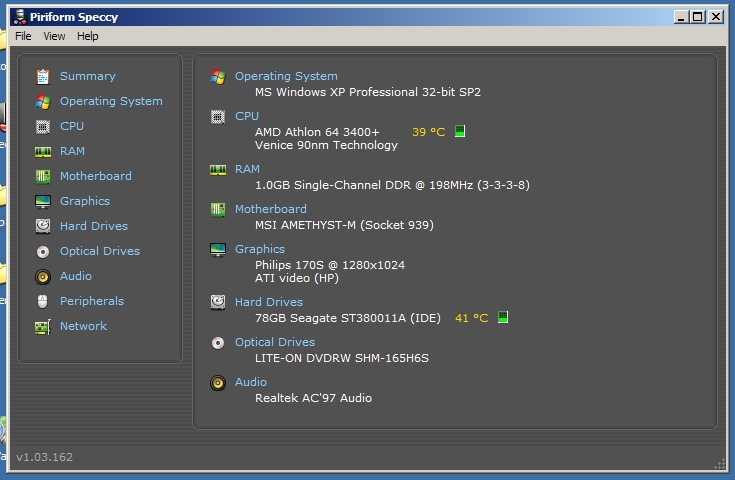This screenshot has width=735, height=480.
Task: Click 'MS Windows XP Professional 32-bit SP2' text
Action: (368, 92)
